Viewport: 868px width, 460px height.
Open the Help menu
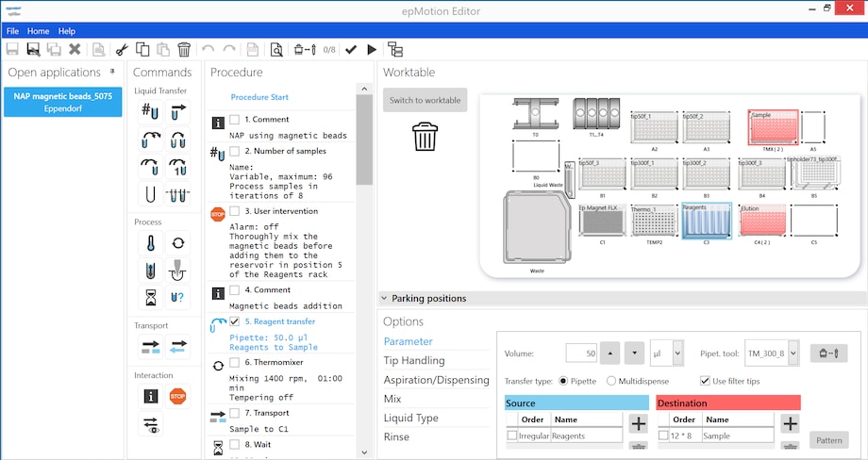[x=67, y=31]
